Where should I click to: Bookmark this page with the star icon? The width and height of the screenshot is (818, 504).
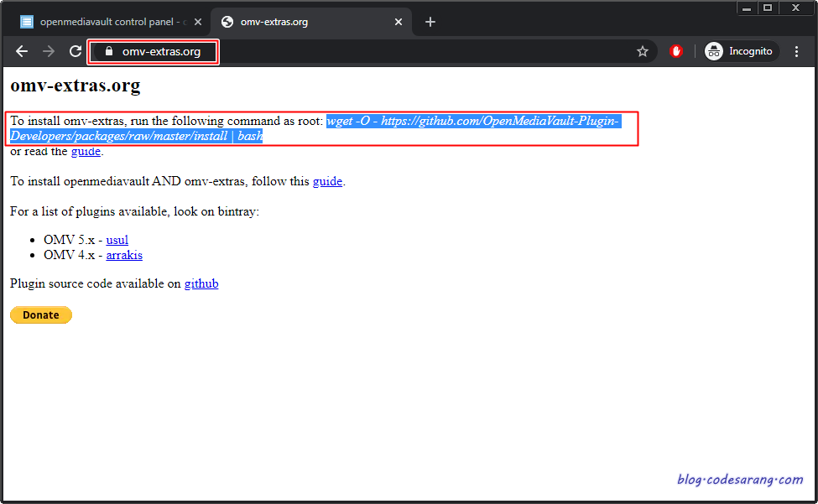click(x=643, y=51)
